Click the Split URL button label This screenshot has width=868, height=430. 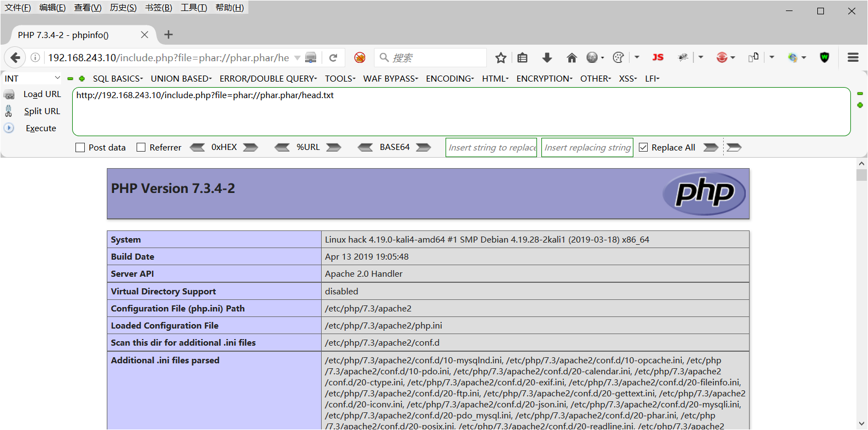pyautogui.click(x=42, y=111)
